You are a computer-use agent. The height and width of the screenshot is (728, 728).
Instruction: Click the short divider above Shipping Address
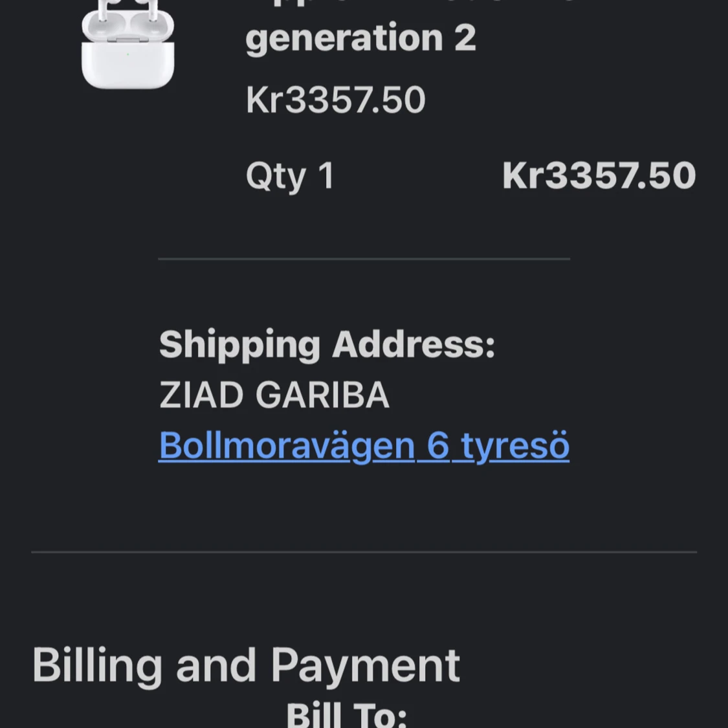[x=364, y=259]
